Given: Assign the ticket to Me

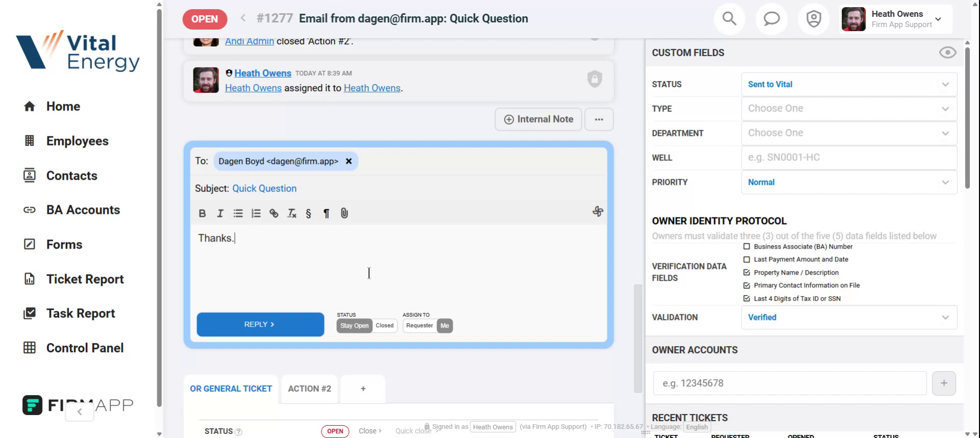Looking at the screenshot, I should [445, 326].
